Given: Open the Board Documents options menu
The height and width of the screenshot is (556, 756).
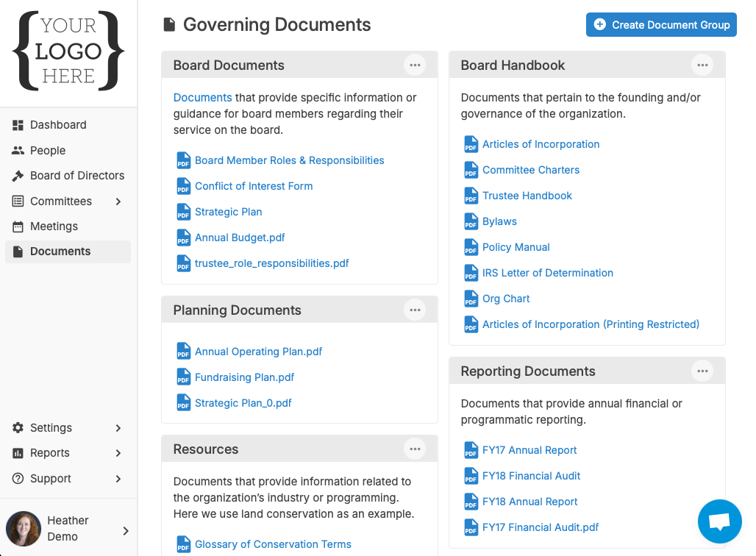Looking at the screenshot, I should point(415,65).
